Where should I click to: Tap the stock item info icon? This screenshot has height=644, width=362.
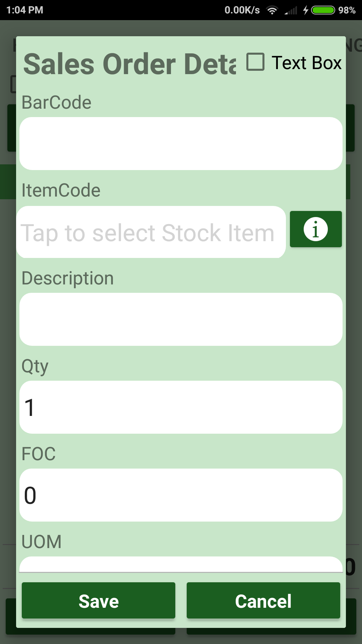tap(316, 229)
